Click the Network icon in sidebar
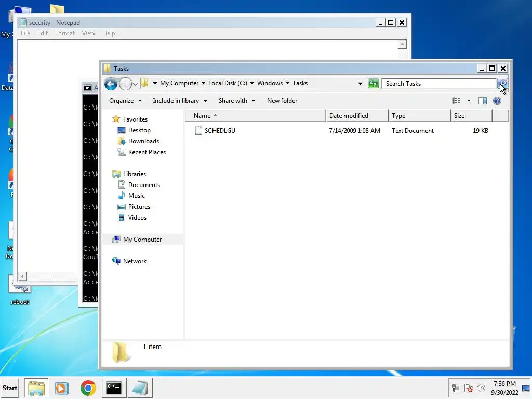 (x=116, y=261)
